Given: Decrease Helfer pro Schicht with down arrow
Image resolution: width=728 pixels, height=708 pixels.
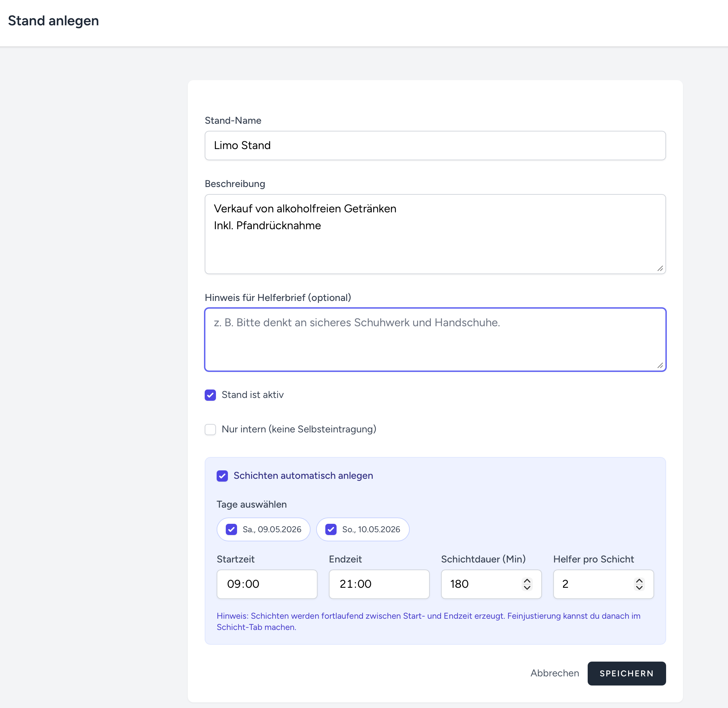Looking at the screenshot, I should coord(639,588).
